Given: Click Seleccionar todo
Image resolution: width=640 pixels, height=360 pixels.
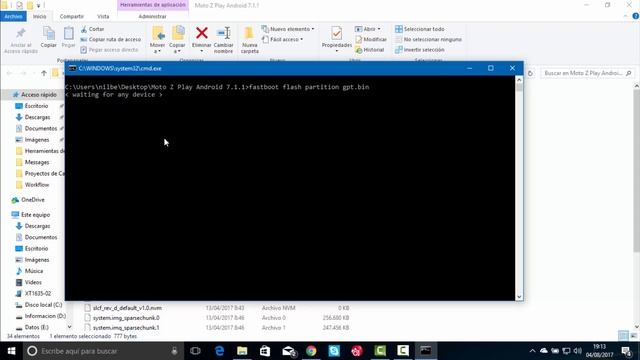Looking at the screenshot, I should point(420,29).
